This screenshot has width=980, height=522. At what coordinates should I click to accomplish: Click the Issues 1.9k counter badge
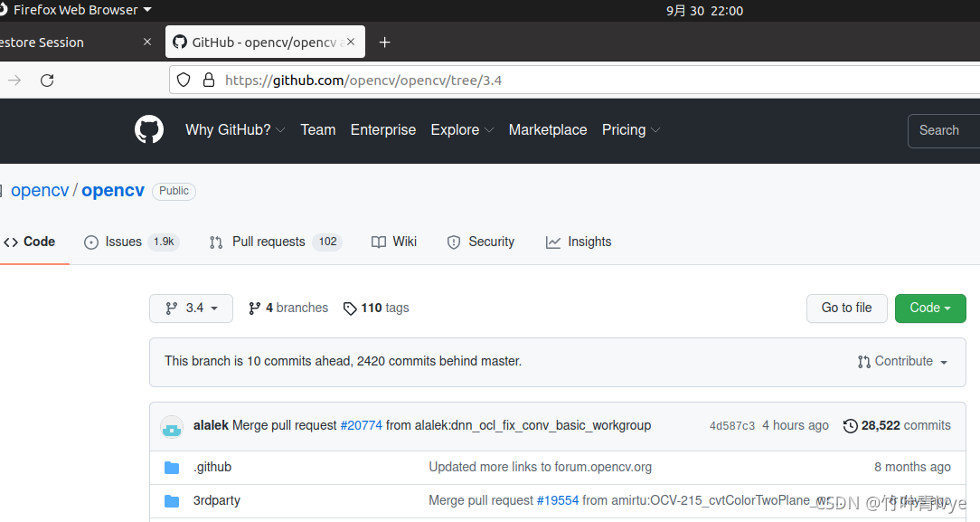(164, 242)
